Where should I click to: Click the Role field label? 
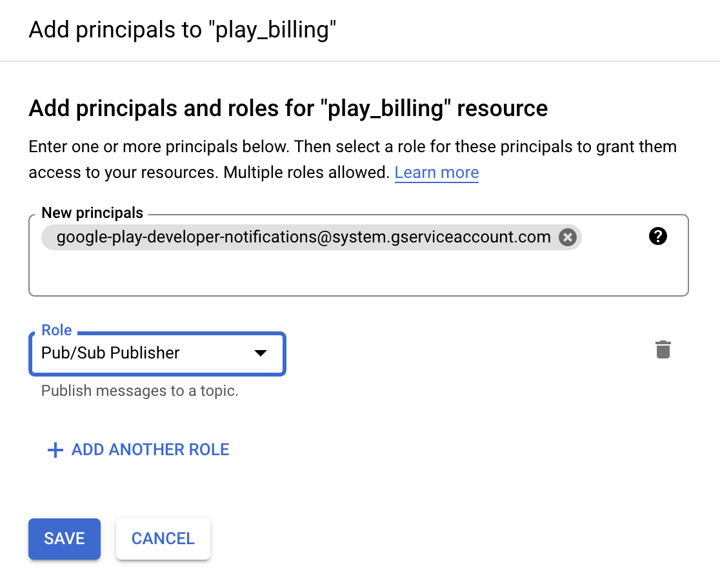pyautogui.click(x=56, y=330)
